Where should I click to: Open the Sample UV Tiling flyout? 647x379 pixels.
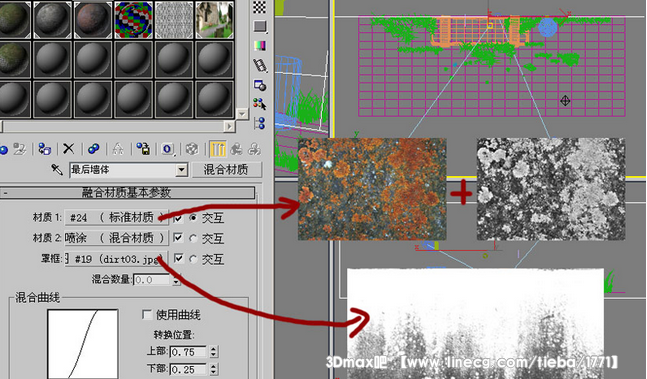click(260, 27)
